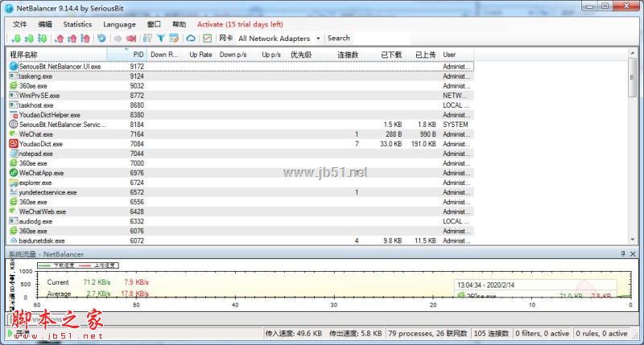Click the 0 filters, 0 active status

pos(542,334)
